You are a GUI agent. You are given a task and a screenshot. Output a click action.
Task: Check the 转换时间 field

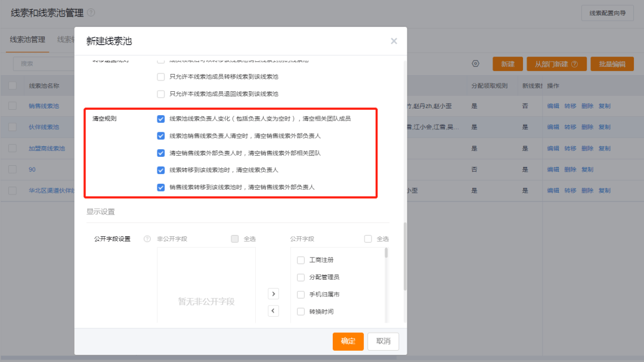click(x=301, y=311)
